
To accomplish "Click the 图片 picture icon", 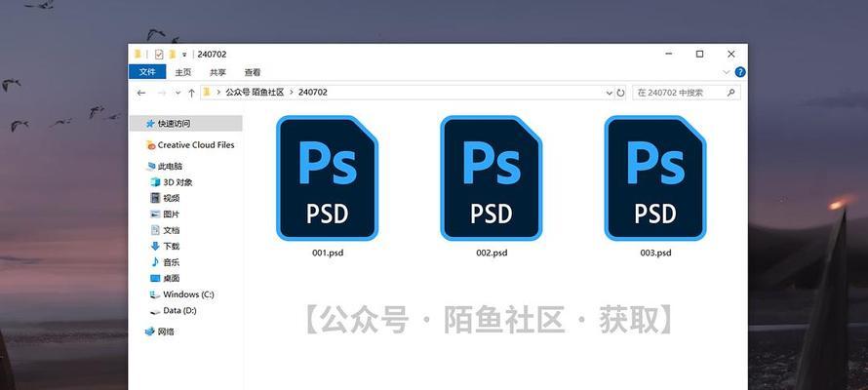I will point(155,214).
